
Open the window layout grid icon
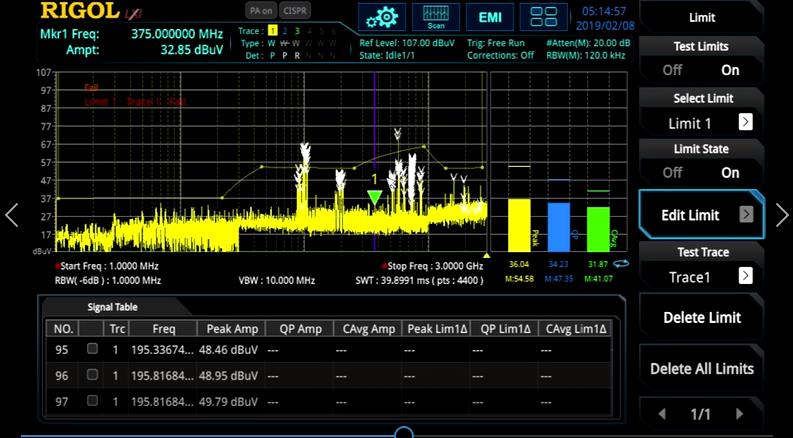[x=544, y=18]
